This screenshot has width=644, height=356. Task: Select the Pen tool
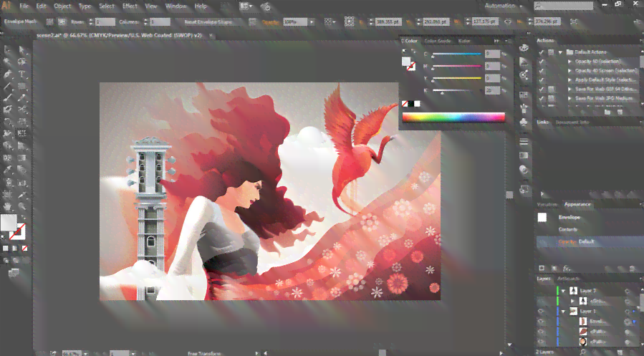click(8, 74)
